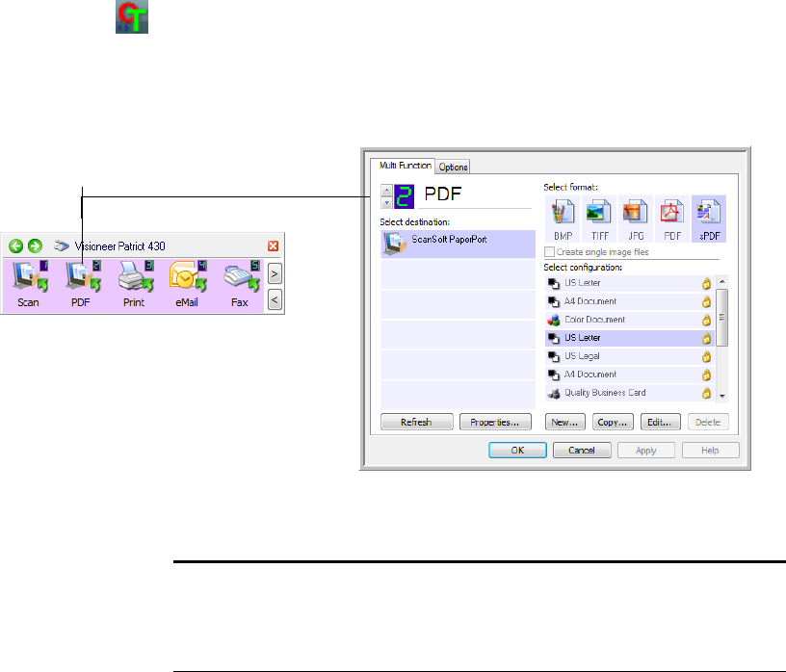Open destination Properties dialog

(495, 422)
